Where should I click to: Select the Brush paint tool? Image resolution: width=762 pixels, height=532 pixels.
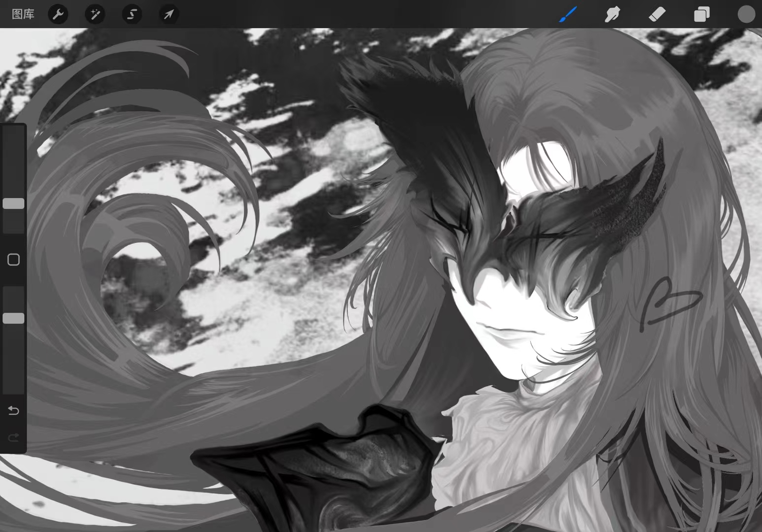[568, 14]
